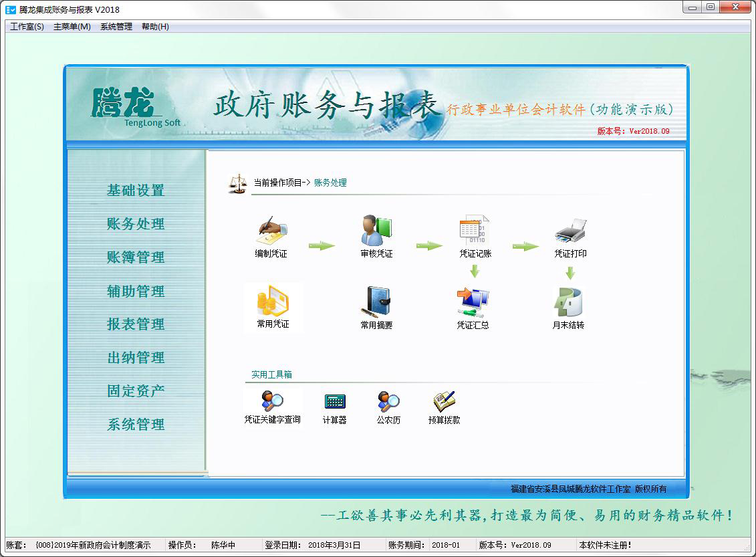The image size is (756, 557).
Task: Open the 月末结转 month-end icon
Action: [568, 302]
